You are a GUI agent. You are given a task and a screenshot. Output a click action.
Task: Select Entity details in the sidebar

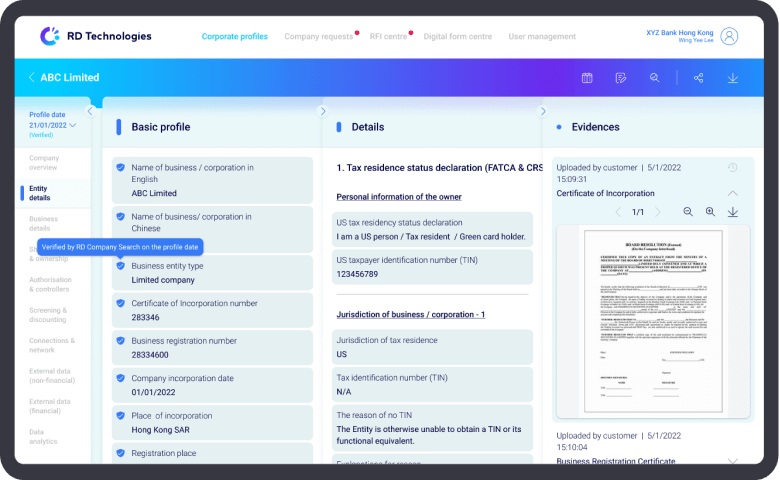40,193
